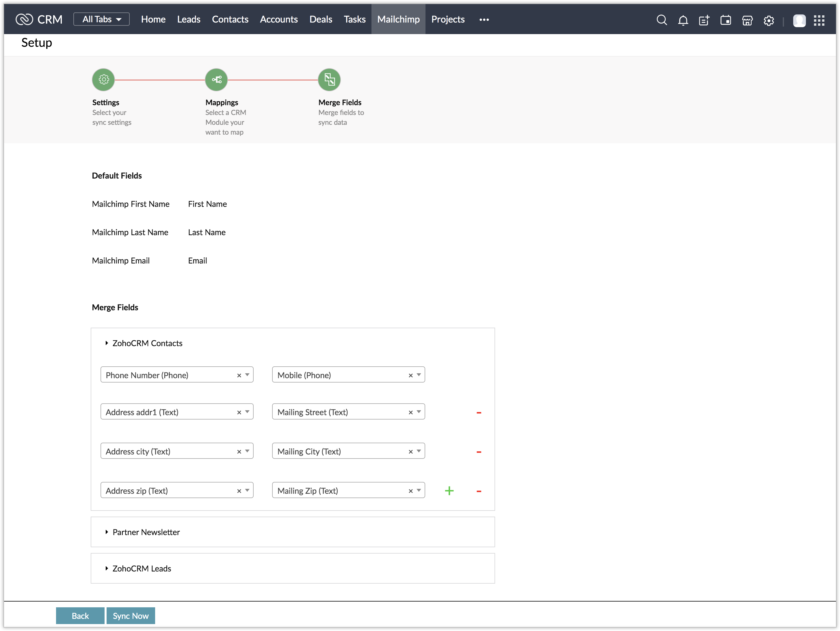The width and height of the screenshot is (840, 631).
Task: Click the calendar icon in header
Action: pos(725,20)
